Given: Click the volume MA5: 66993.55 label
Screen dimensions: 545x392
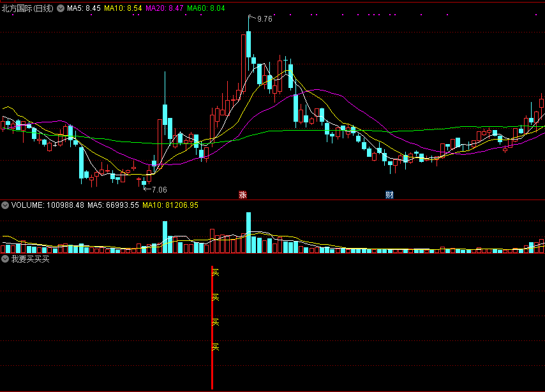Looking at the screenshot, I should (113, 205).
